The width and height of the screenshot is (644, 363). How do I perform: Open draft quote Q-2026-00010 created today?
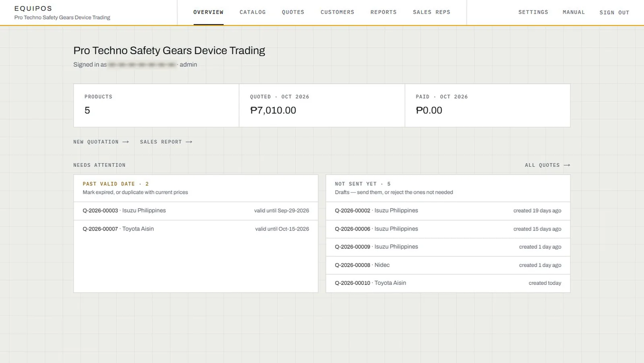(448, 283)
